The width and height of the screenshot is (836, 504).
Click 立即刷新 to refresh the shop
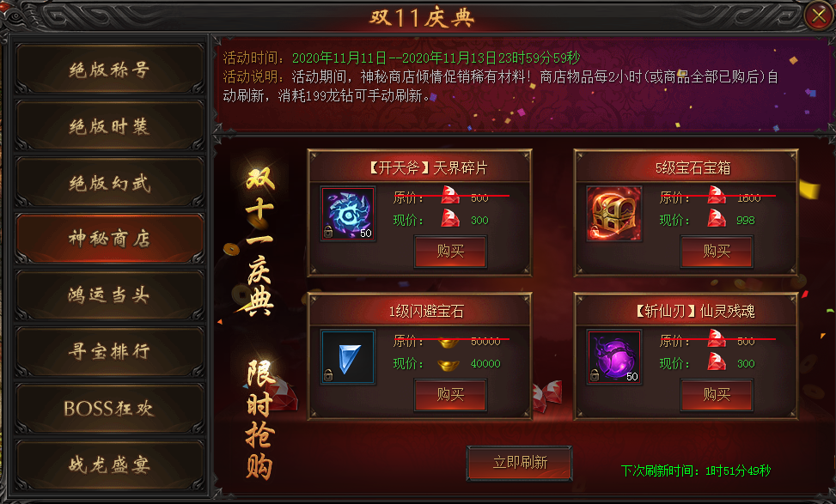tap(520, 463)
